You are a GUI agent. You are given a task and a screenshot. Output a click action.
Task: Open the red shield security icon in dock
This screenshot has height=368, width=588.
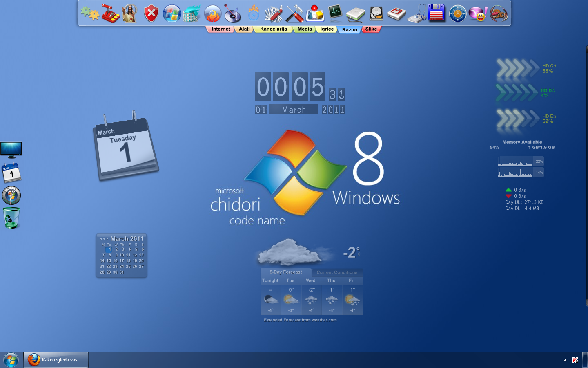click(151, 14)
